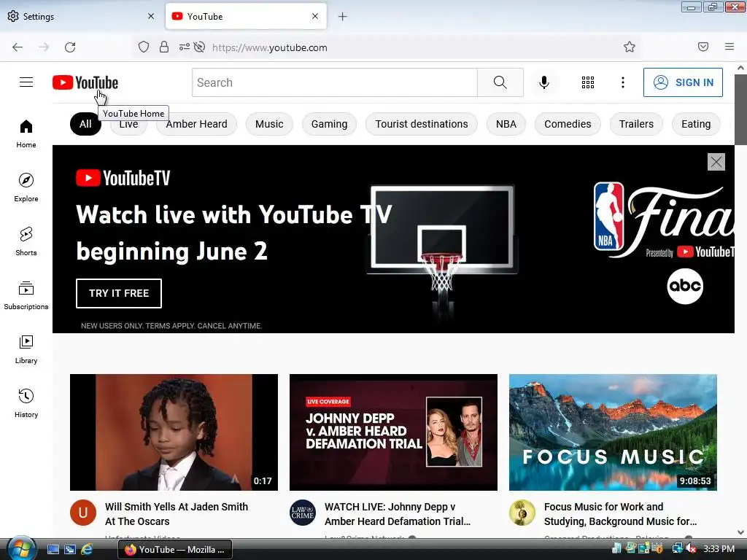Screen dimensions: 747x560
Task: Select the Comedies filter chip
Action: pos(568,124)
